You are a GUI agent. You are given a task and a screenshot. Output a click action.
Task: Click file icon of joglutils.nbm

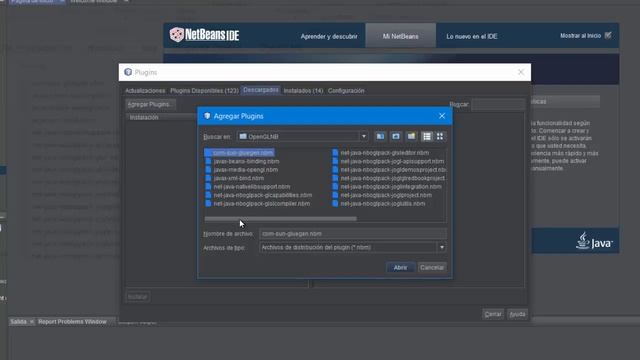click(x=335, y=203)
